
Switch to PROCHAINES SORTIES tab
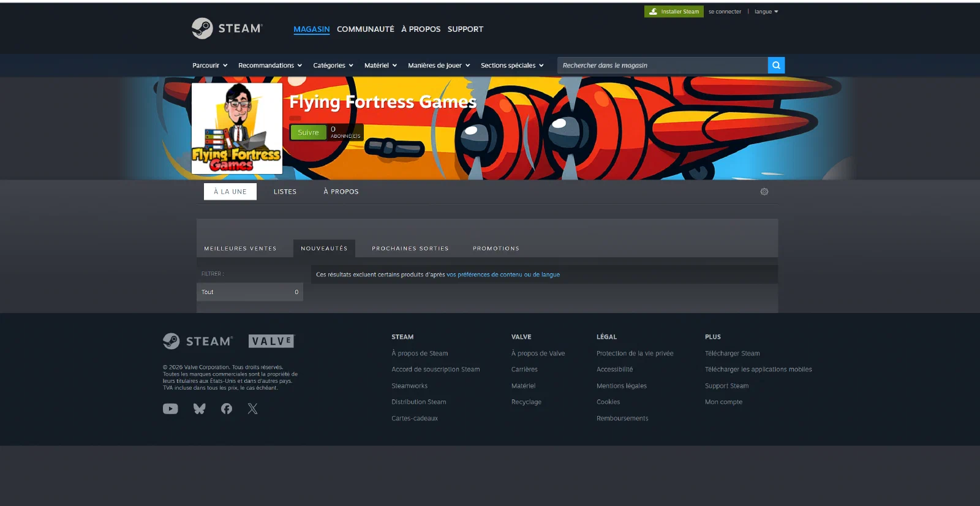(x=410, y=248)
